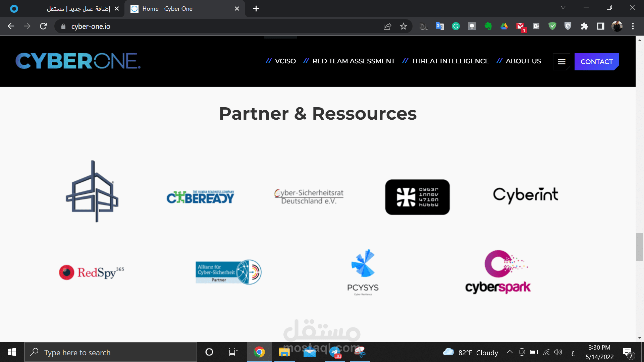Open the Grammarly extension icon

[455, 26]
